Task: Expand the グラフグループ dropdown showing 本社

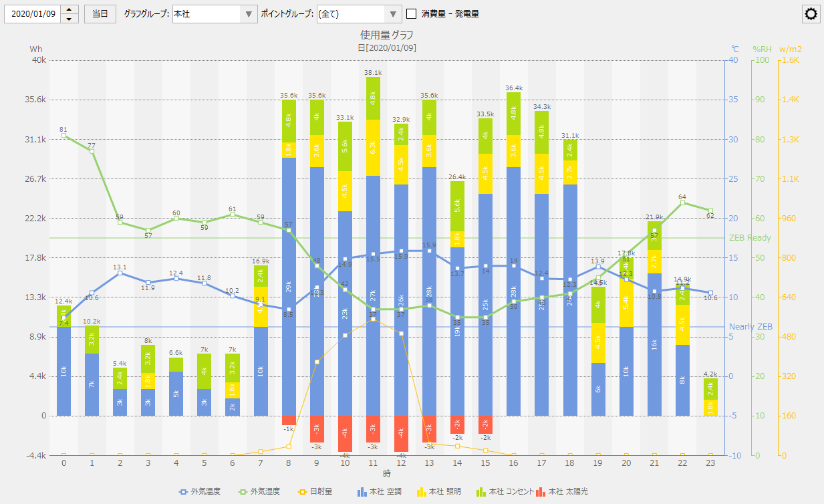Action: pyautogui.click(x=249, y=14)
